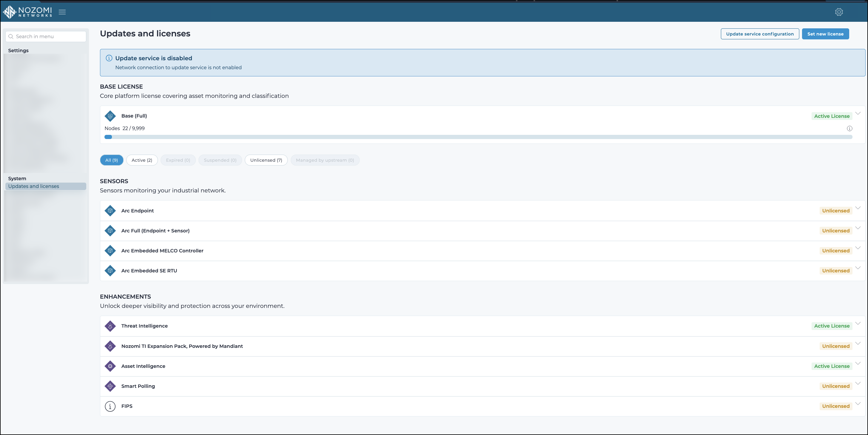Image resolution: width=868 pixels, height=435 pixels.
Task: Click the FIPS info circle icon
Action: click(110, 406)
